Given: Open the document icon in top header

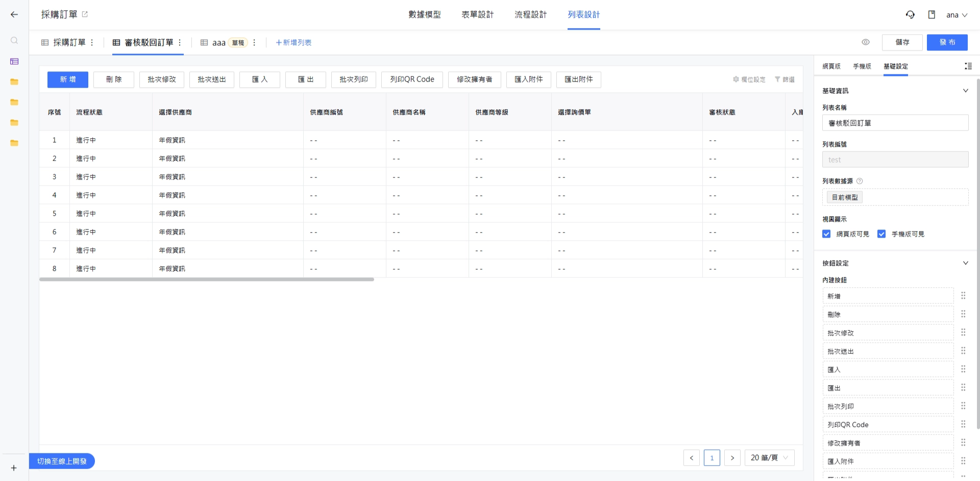Looking at the screenshot, I should click(932, 14).
